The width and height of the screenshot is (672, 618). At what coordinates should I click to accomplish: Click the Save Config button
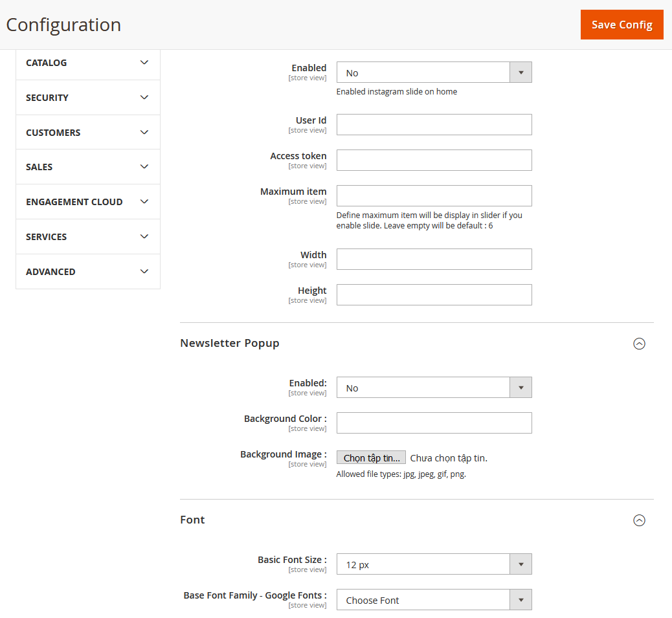pyautogui.click(x=622, y=25)
